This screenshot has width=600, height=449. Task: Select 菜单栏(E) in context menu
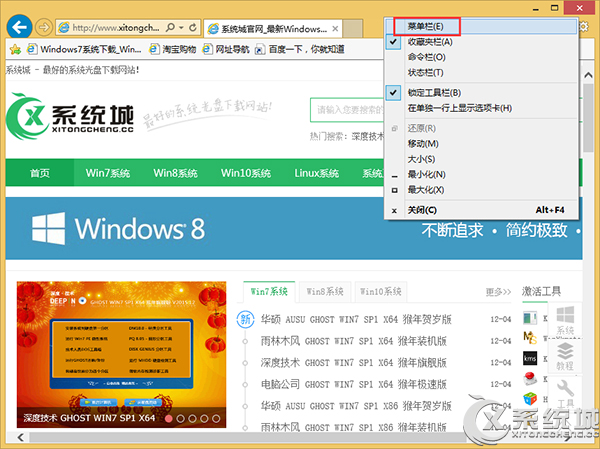[x=481, y=26]
